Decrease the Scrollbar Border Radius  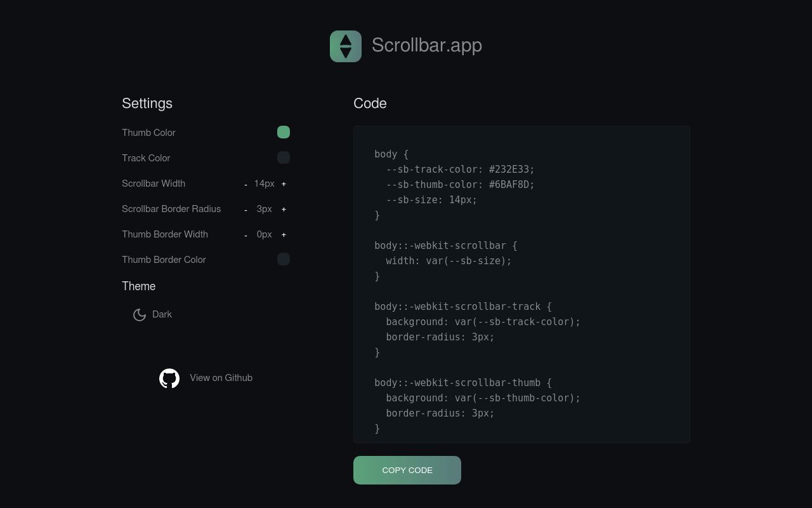[x=246, y=209]
